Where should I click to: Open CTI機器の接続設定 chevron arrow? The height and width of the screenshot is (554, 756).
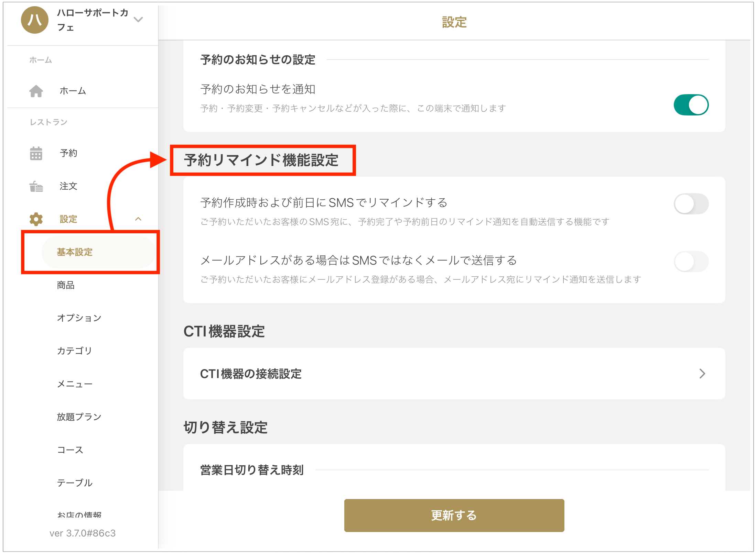pyautogui.click(x=702, y=374)
